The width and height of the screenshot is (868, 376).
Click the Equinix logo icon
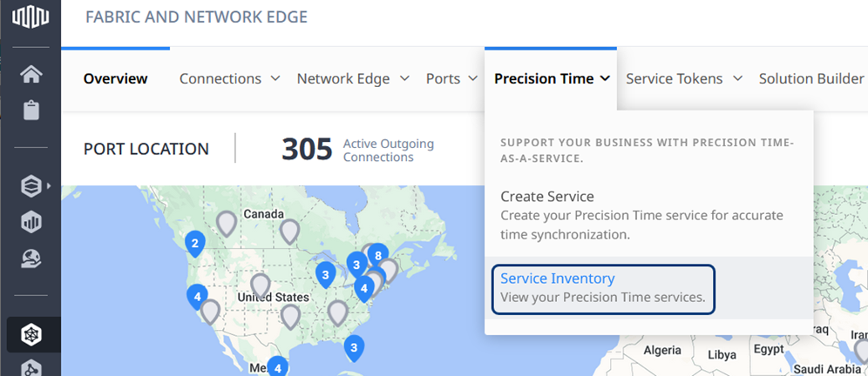click(31, 17)
